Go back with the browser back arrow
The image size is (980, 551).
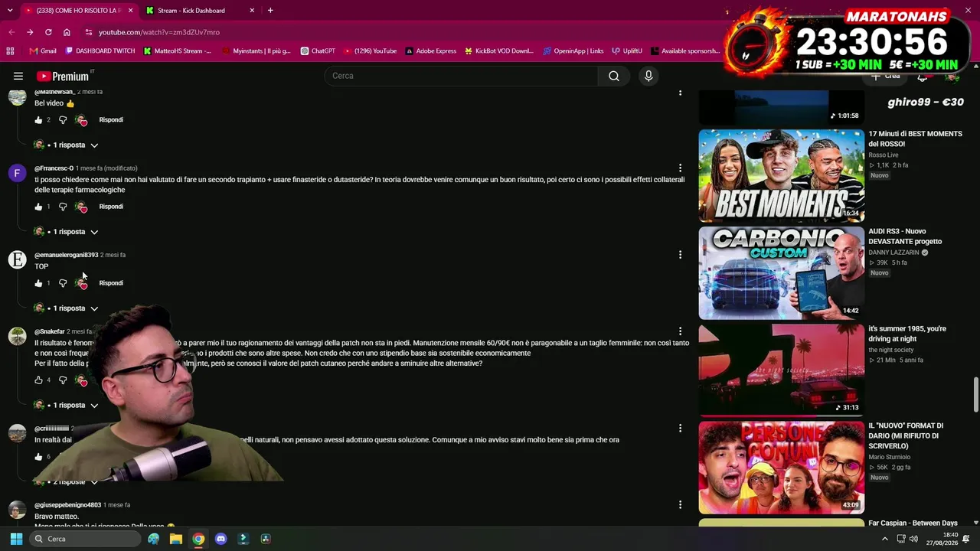pos(11,32)
